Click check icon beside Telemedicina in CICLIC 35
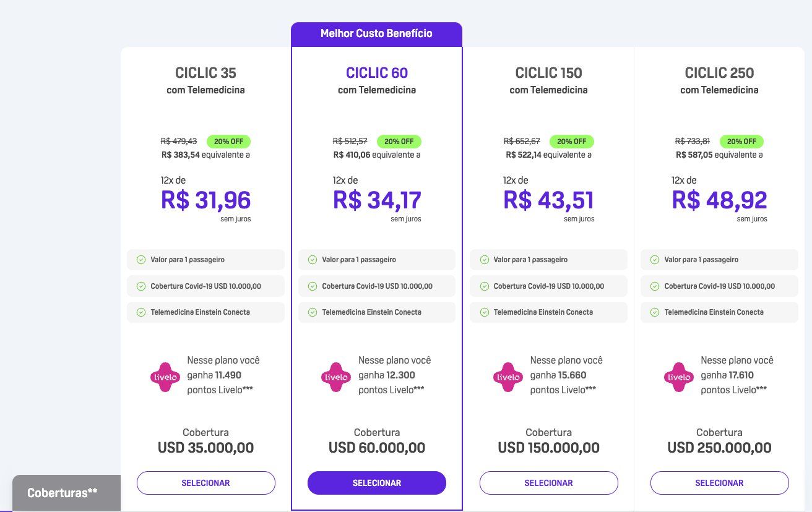This screenshot has width=812, height=512. 140,312
